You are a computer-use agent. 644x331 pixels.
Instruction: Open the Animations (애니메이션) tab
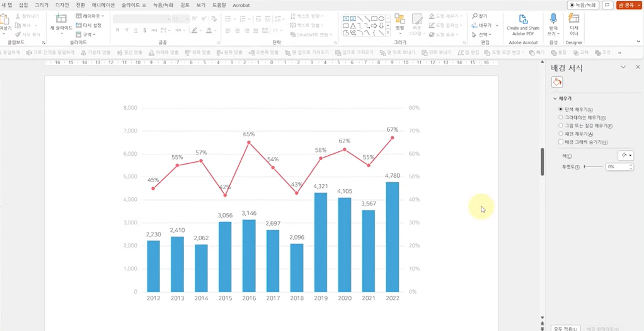[103, 5]
